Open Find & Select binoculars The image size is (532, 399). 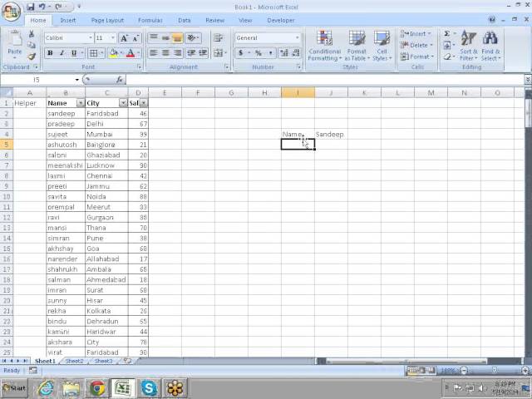tap(490, 46)
